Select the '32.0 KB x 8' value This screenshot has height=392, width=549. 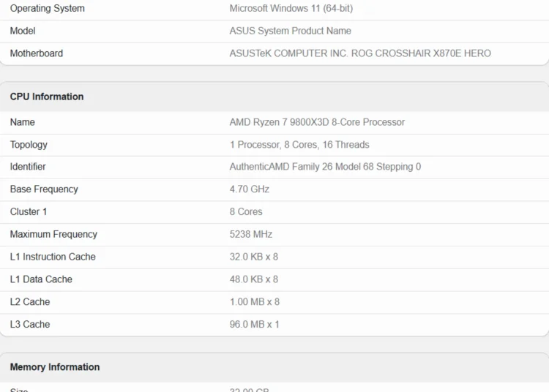click(254, 257)
